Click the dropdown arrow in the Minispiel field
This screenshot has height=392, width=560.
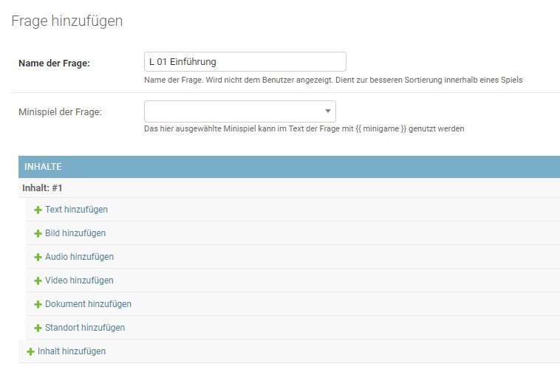coord(328,111)
